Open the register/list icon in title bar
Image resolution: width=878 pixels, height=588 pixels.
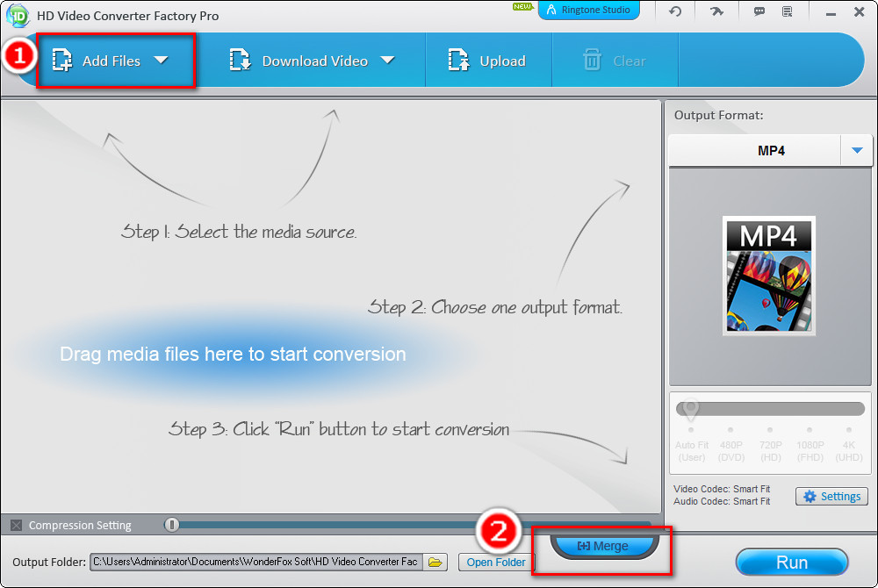788,11
